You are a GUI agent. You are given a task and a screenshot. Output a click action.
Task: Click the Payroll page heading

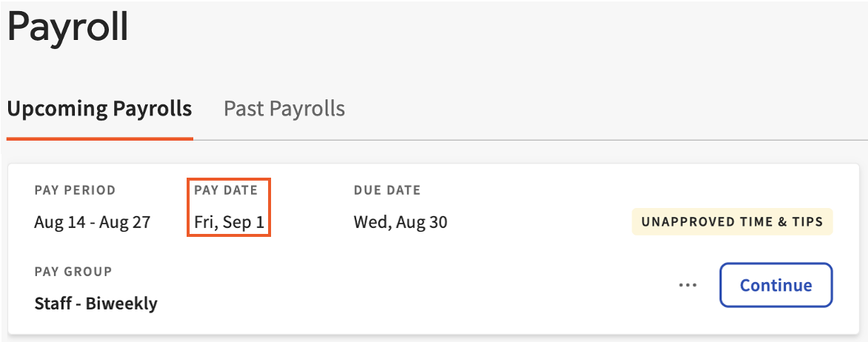point(68,28)
